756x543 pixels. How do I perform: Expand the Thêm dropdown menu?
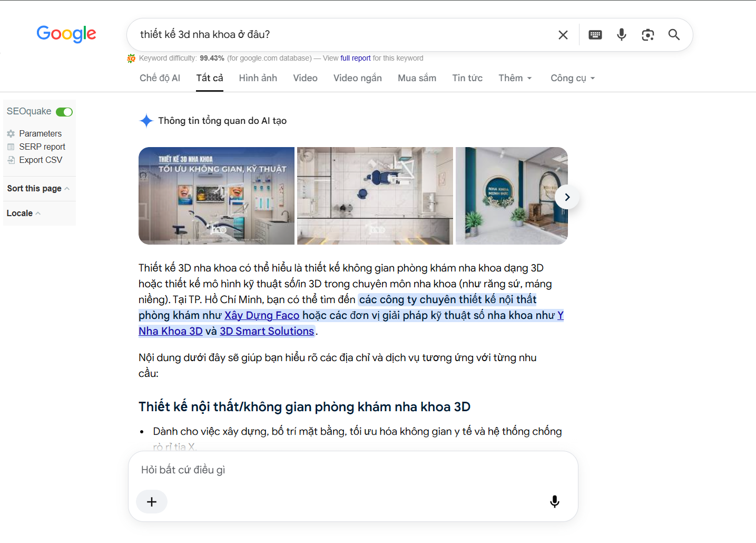click(515, 78)
